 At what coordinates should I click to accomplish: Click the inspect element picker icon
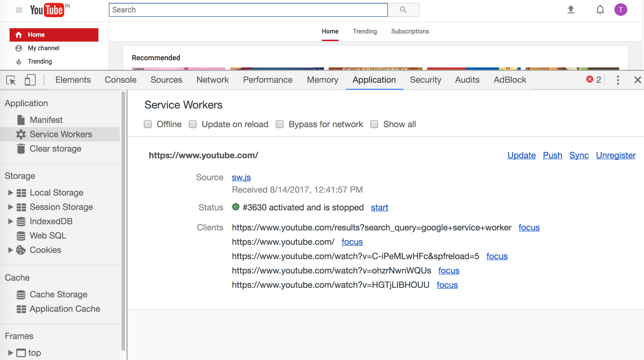coord(11,80)
